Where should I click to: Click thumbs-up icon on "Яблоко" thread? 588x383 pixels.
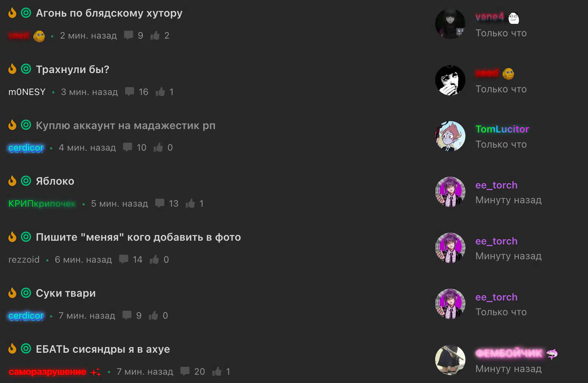pos(190,203)
